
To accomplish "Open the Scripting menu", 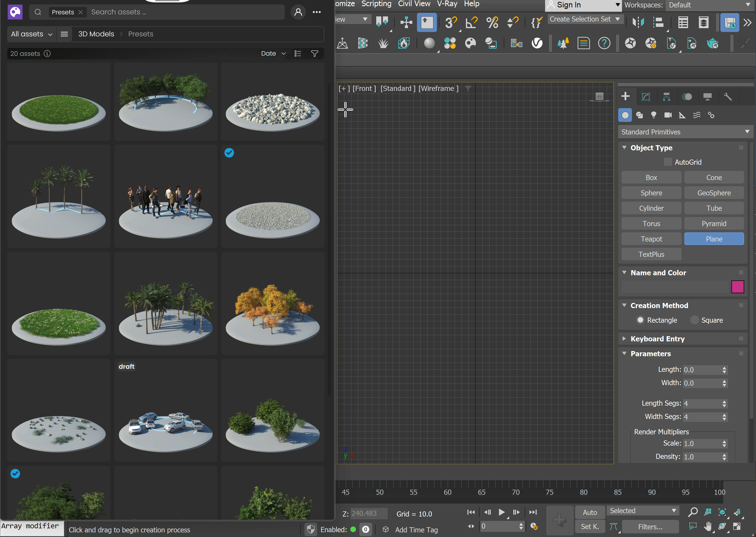I will click(x=376, y=4).
